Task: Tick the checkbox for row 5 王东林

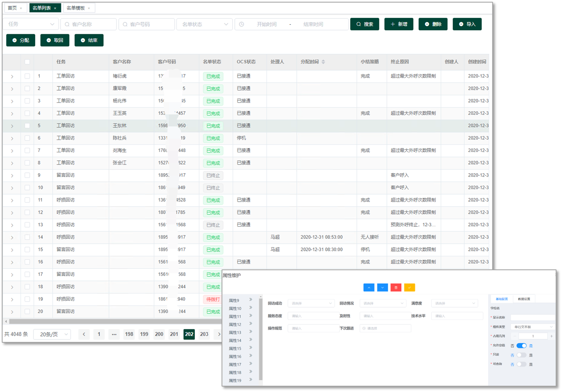Action: (x=27, y=126)
